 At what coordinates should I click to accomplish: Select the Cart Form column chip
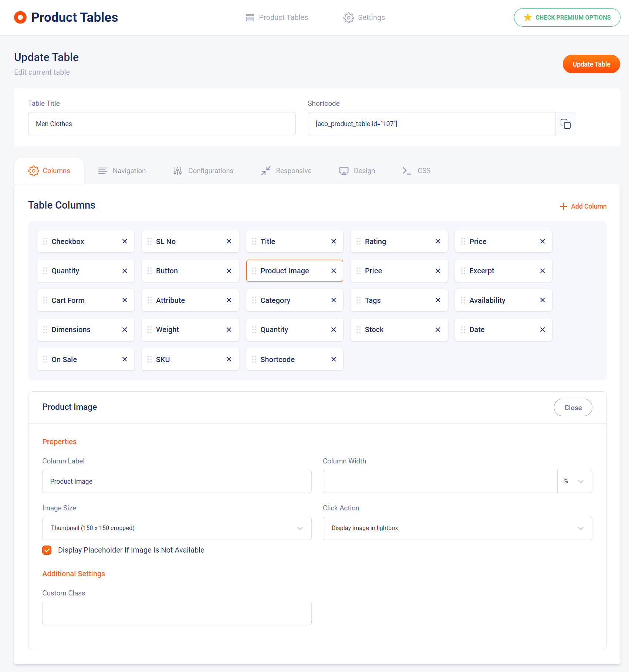point(86,300)
